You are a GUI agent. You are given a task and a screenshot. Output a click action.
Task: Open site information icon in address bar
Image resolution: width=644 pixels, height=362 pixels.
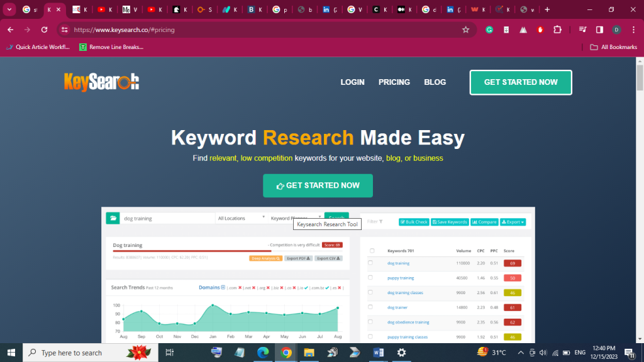point(65,30)
